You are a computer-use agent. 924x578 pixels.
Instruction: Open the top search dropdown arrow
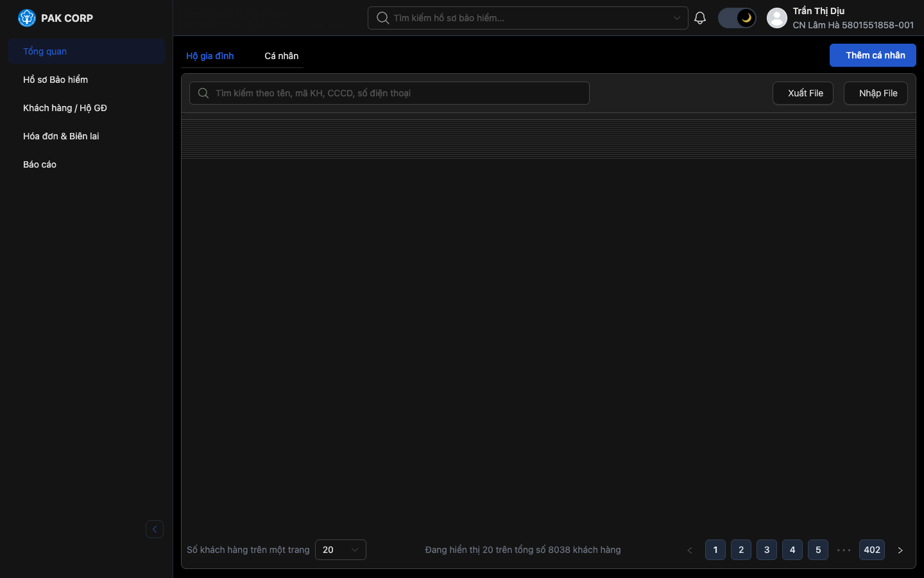click(x=677, y=18)
